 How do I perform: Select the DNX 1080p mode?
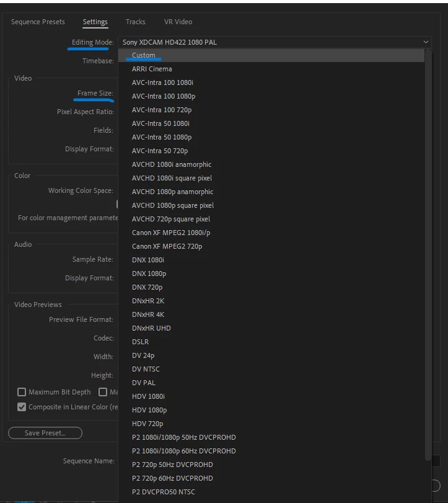[x=271, y=274]
